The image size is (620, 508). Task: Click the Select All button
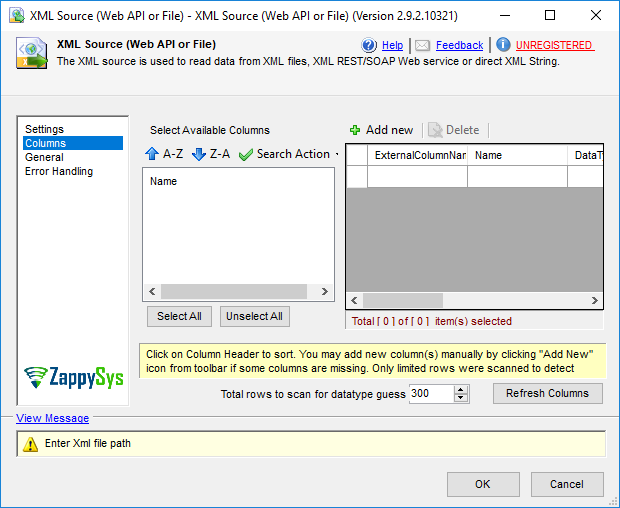[x=180, y=317]
